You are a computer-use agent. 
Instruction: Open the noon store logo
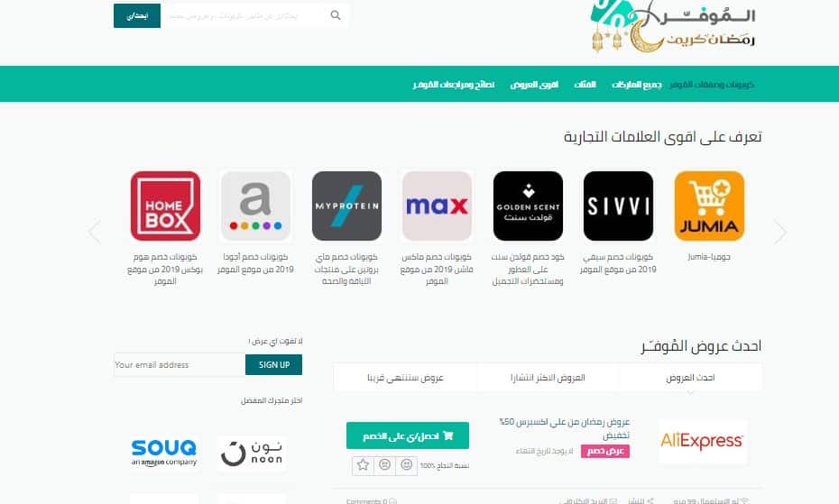(252, 453)
